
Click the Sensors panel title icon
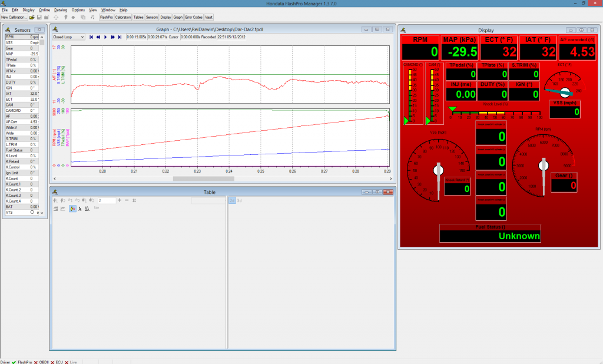coord(8,29)
